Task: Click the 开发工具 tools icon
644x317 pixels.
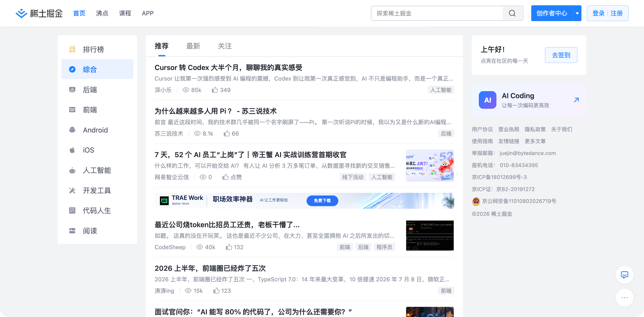Action: click(72, 190)
